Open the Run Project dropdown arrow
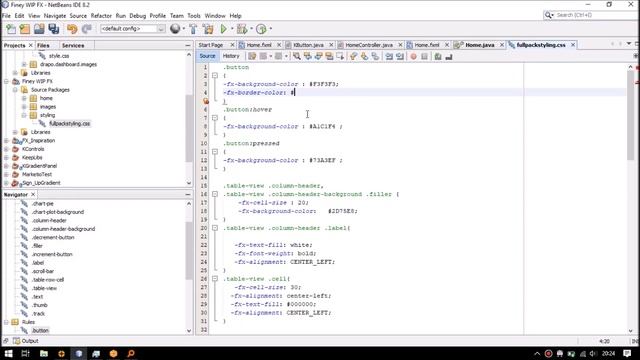This screenshot has height=360, width=640. (x=232, y=29)
